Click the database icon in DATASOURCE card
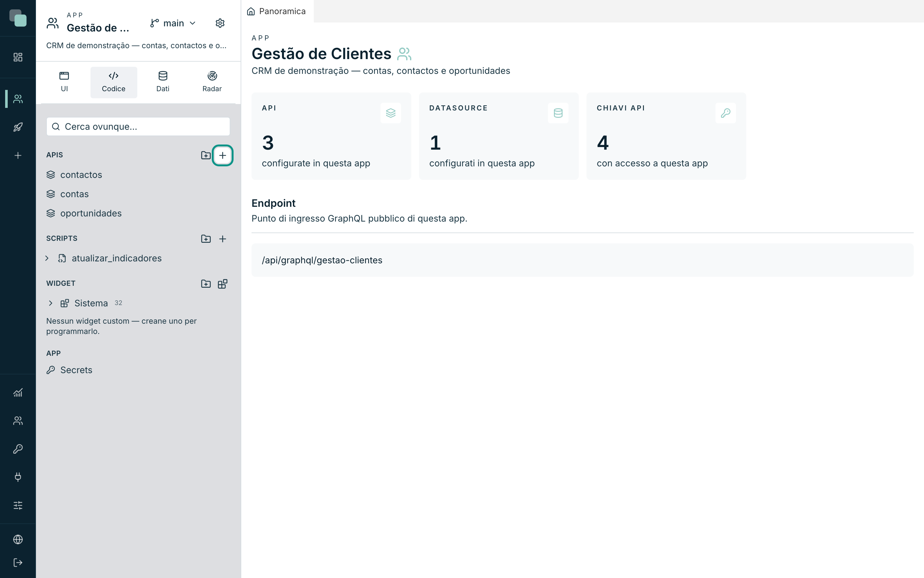The height and width of the screenshot is (578, 924). coord(558,113)
